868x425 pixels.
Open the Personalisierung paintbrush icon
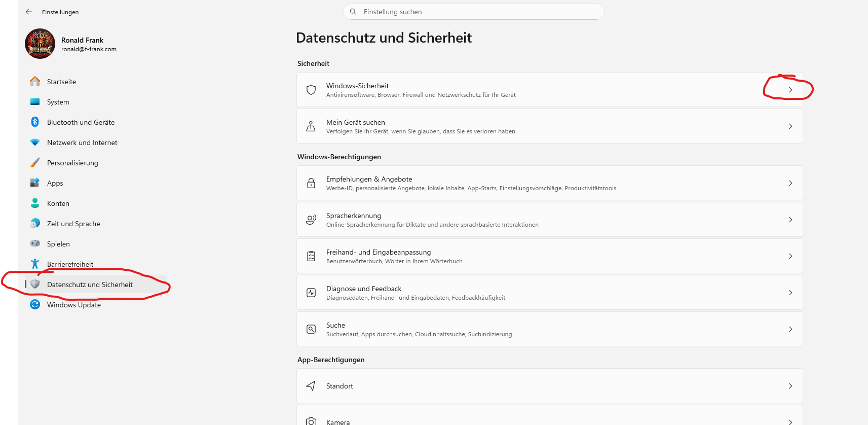pos(35,163)
